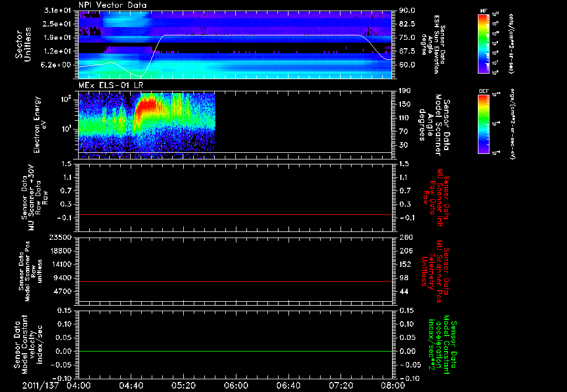Click the 05:20 time tick label
The image size is (567, 392).
point(183,385)
